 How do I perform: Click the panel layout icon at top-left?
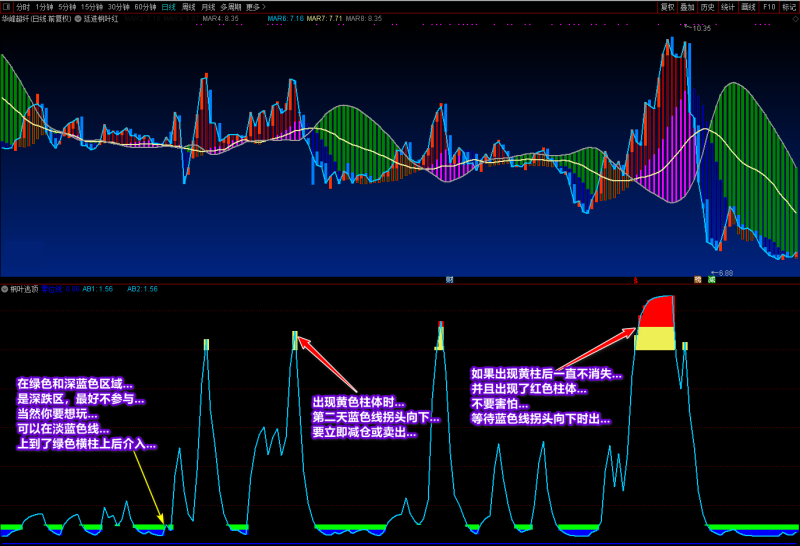pyautogui.click(x=6, y=6)
